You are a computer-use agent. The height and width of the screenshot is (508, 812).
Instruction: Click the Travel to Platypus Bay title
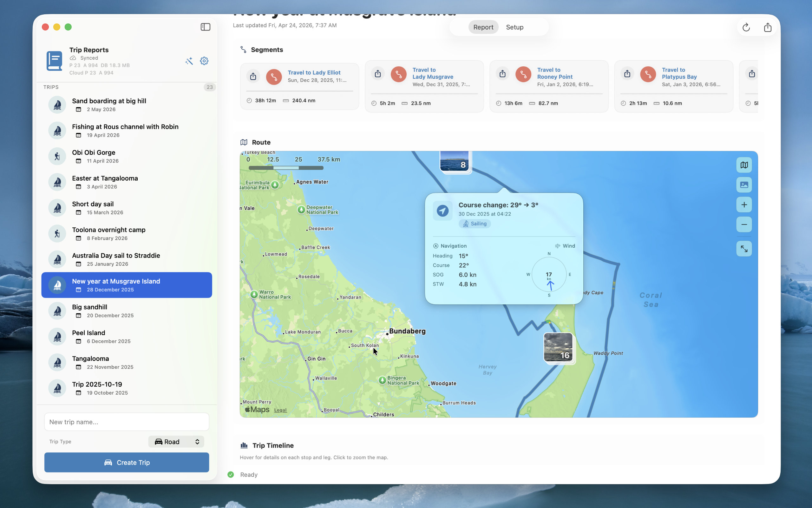tap(679, 73)
